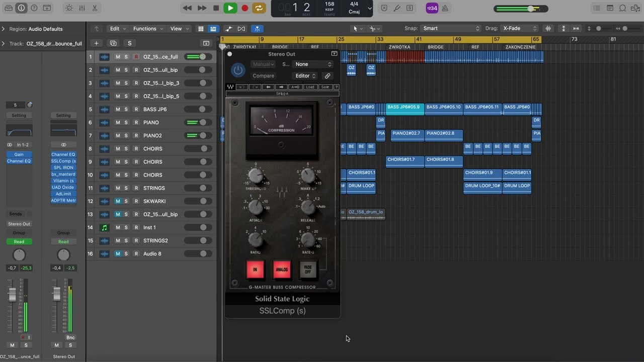Open the media Browsers icon
644x362 pixels.
click(635, 8)
